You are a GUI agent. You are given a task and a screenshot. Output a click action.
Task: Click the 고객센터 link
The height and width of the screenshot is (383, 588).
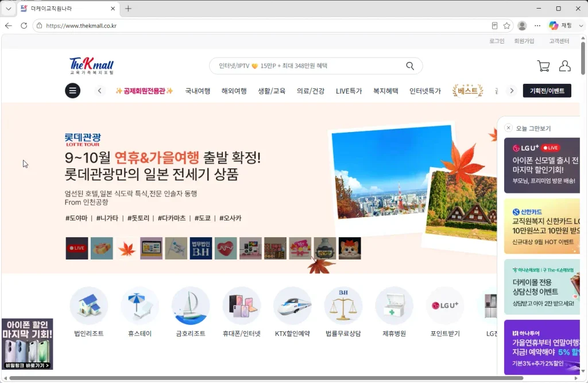(x=559, y=41)
